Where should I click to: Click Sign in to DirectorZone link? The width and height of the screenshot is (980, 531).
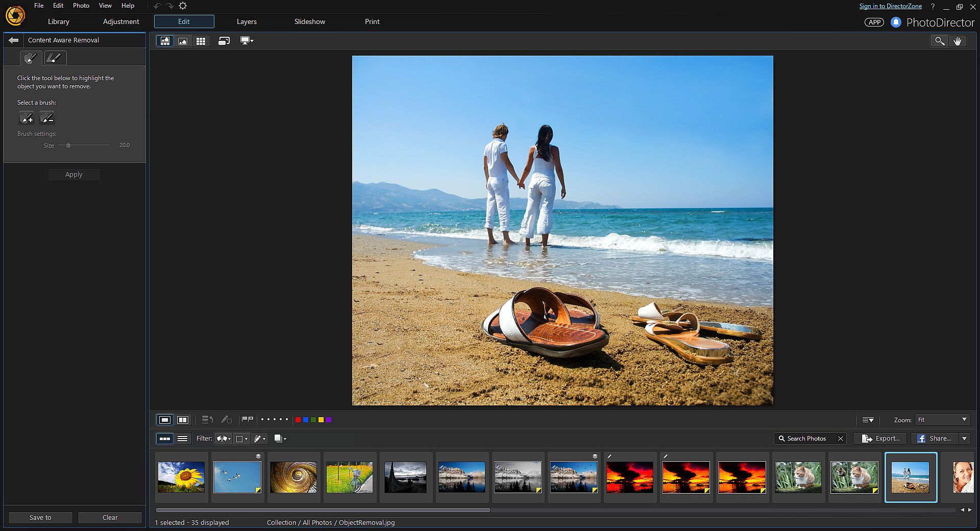[x=890, y=6]
